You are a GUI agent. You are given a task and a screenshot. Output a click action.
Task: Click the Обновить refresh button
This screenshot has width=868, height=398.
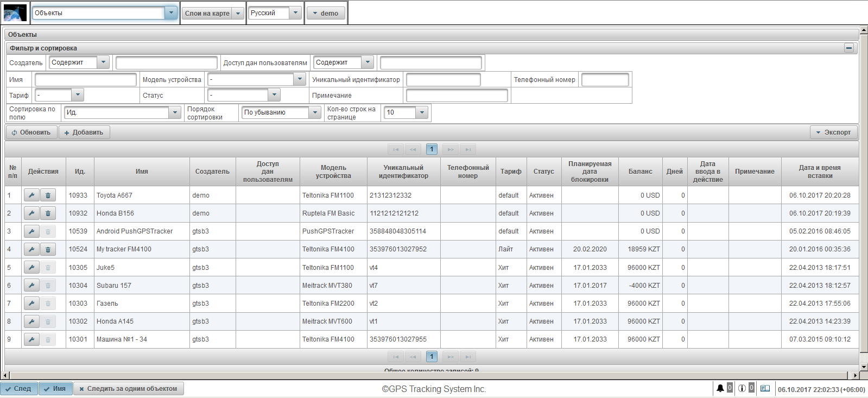(31, 132)
